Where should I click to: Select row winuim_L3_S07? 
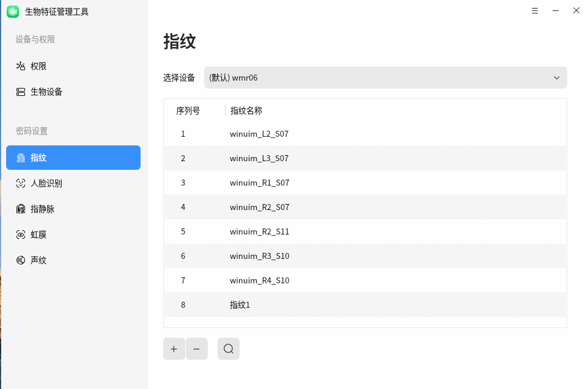point(365,158)
